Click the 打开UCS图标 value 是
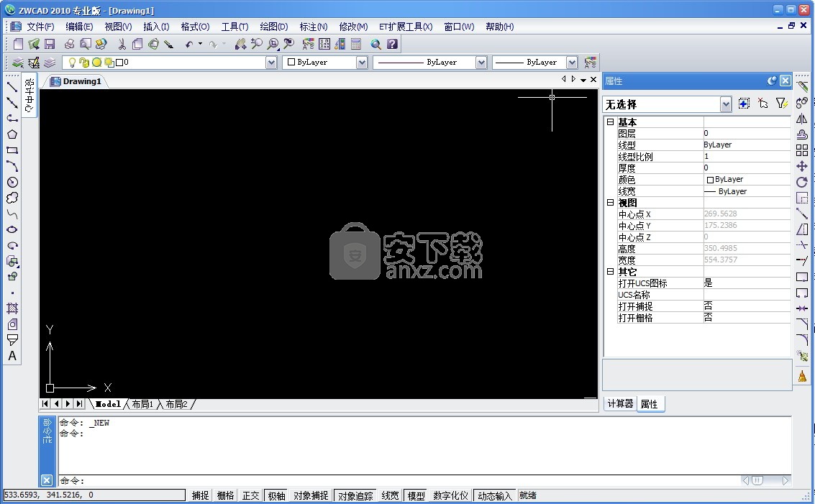The width and height of the screenshot is (815, 504). coord(747,283)
